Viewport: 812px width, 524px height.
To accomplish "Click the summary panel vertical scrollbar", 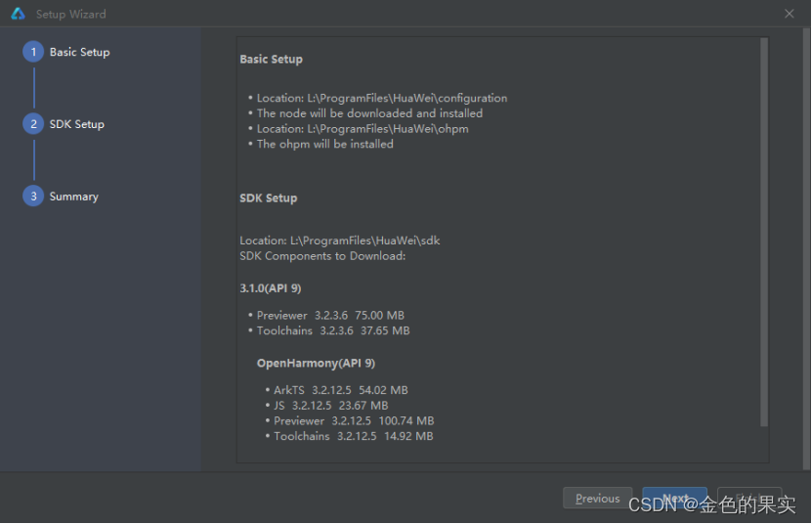I will pos(764,233).
